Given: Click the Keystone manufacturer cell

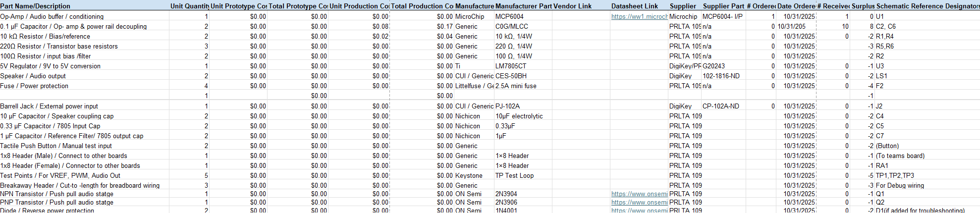Looking at the screenshot, I should click(469, 175).
